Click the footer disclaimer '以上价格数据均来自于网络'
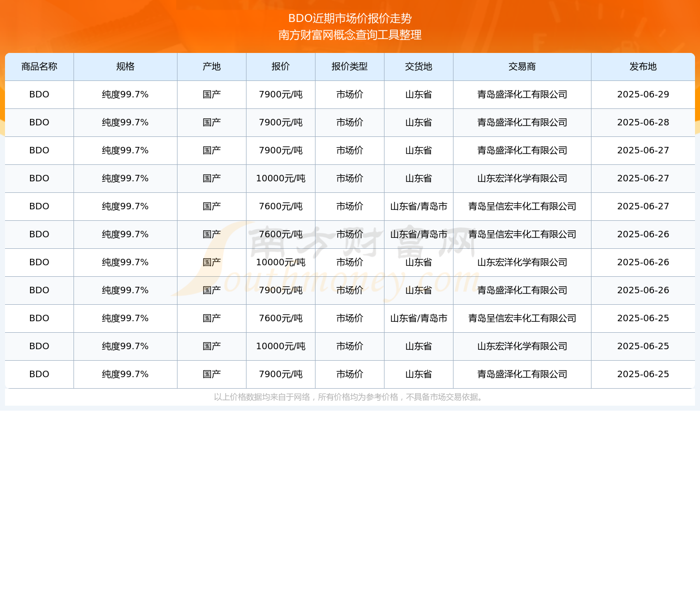Image resolution: width=700 pixels, height=602 pixels. (x=262, y=397)
